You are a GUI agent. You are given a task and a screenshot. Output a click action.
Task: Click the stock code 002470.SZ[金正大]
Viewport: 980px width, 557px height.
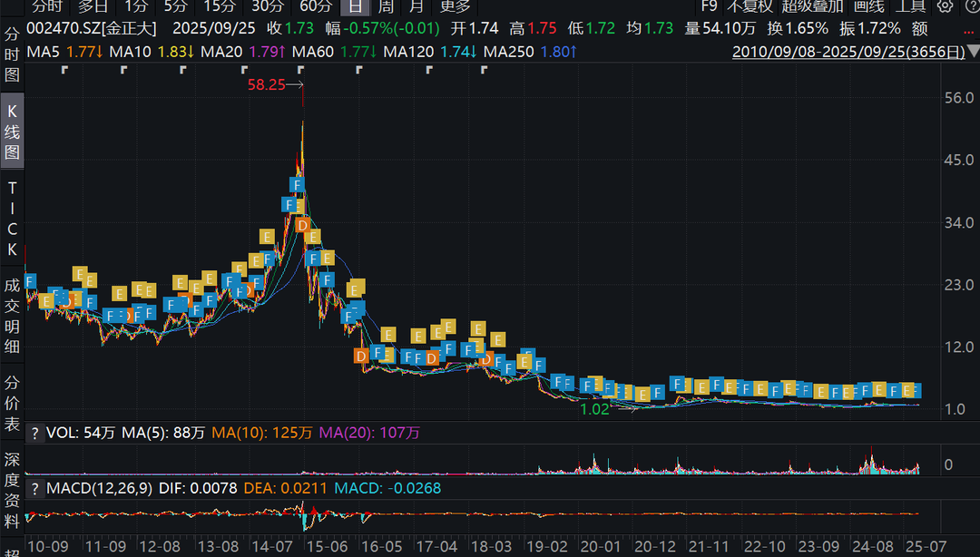(92, 29)
